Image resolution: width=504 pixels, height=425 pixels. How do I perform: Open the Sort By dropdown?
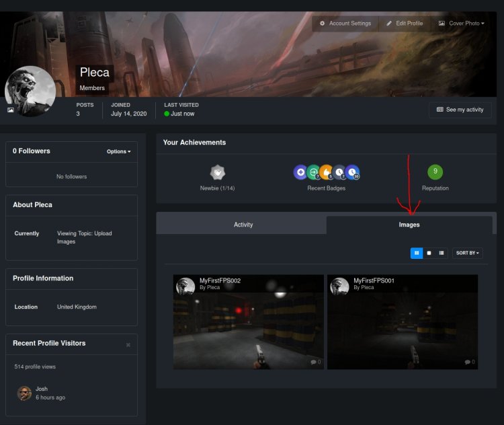(x=467, y=253)
